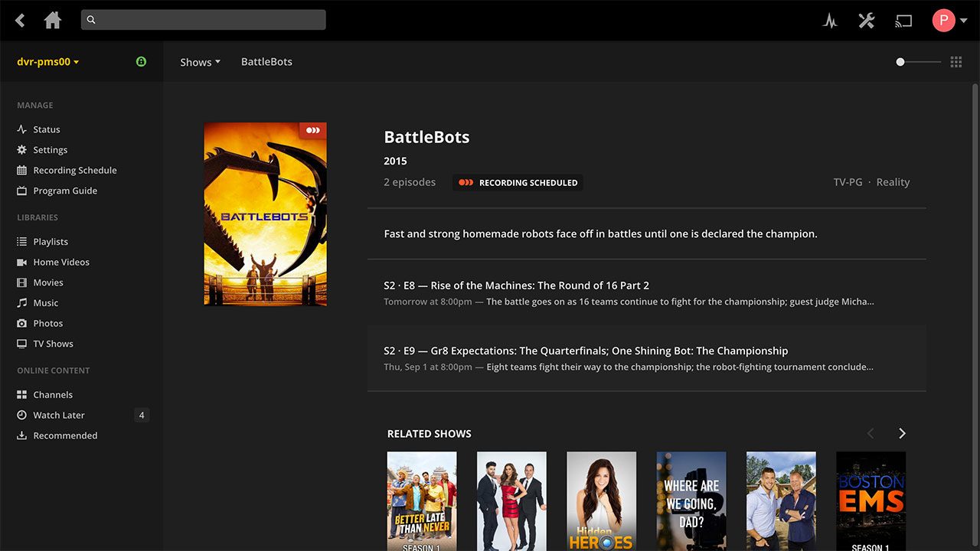Image resolution: width=980 pixels, height=551 pixels.
Task: Click the TV-PG rating text
Action: [x=848, y=182]
